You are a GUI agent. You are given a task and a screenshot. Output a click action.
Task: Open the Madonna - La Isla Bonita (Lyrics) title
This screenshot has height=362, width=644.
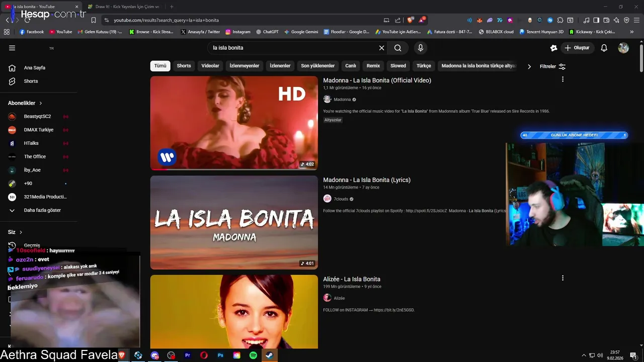[367, 180]
